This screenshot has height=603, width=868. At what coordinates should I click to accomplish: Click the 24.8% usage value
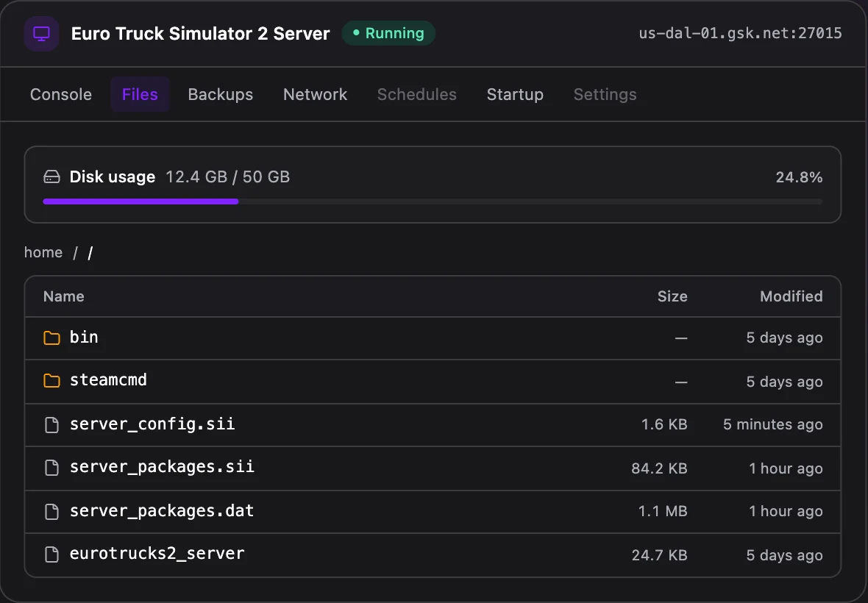click(799, 177)
